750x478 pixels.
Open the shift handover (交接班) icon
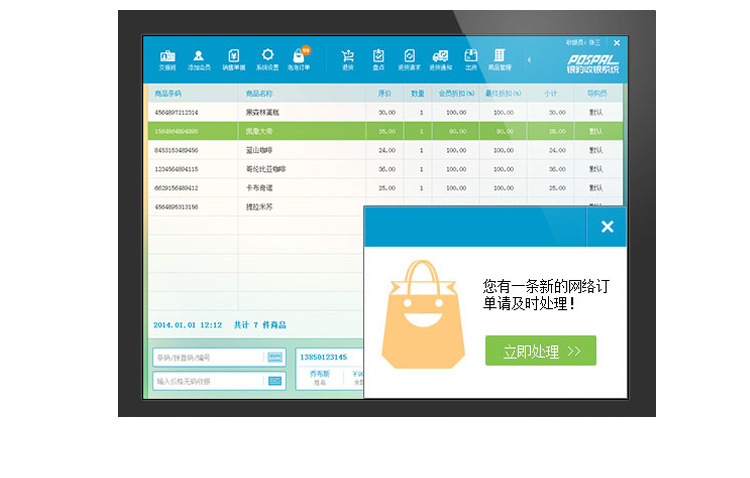click(167, 60)
